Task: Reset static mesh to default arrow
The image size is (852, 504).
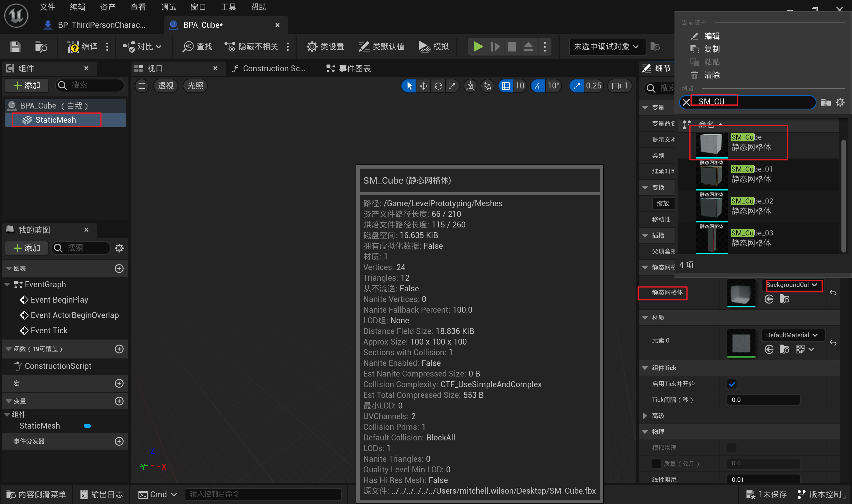Action: pos(833,293)
